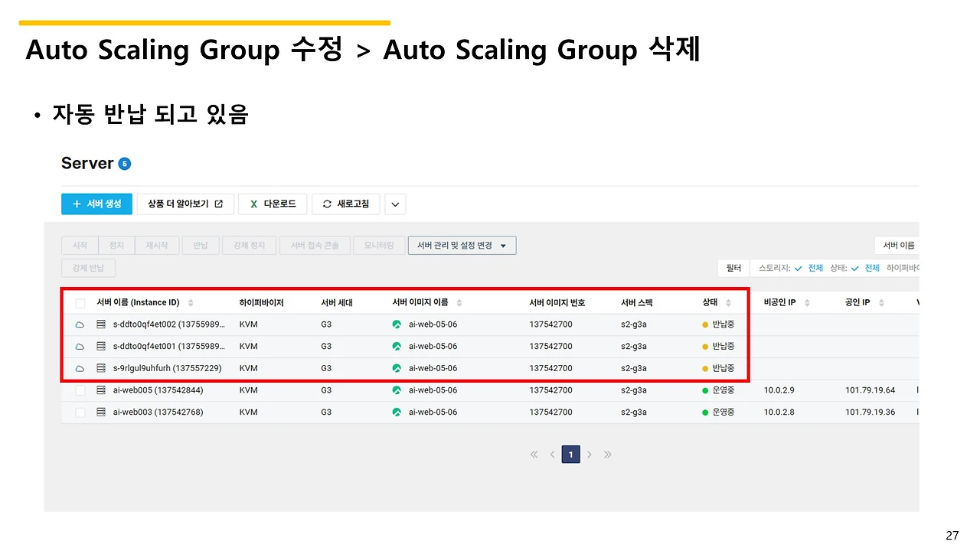Click the disabled 시작 button
Image resolution: width=980 pixels, height=551 pixels.
tap(80, 246)
